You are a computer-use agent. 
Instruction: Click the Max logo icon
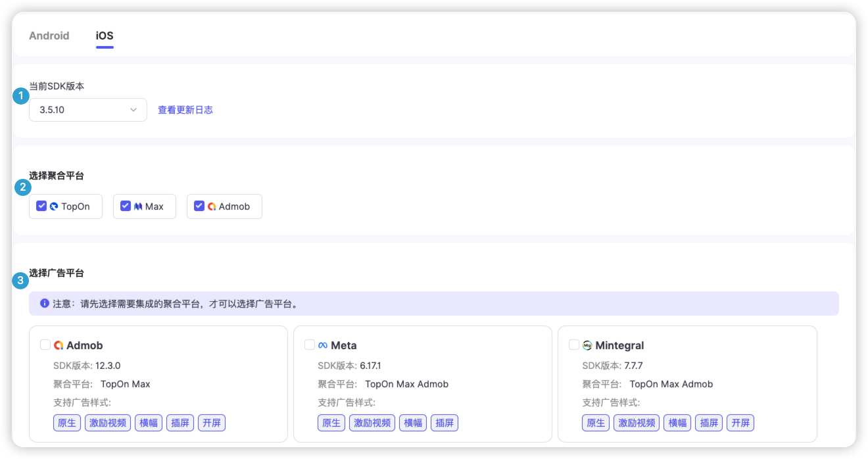coord(138,206)
